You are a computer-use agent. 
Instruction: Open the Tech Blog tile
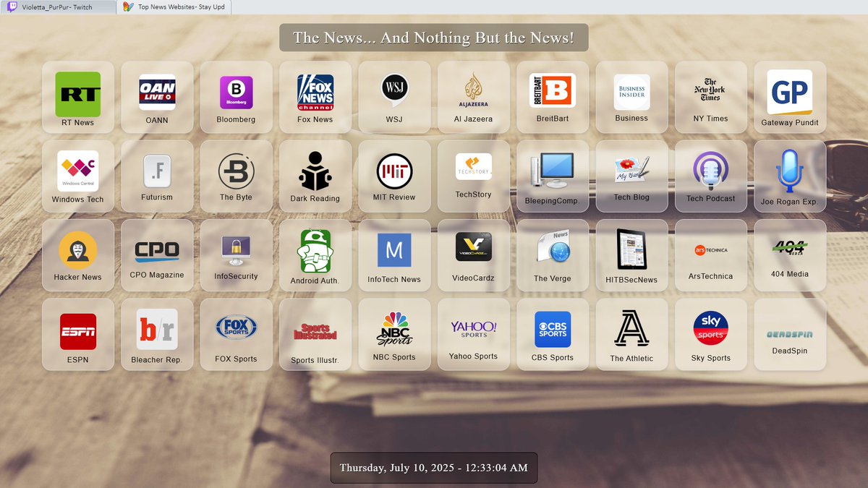click(x=632, y=176)
